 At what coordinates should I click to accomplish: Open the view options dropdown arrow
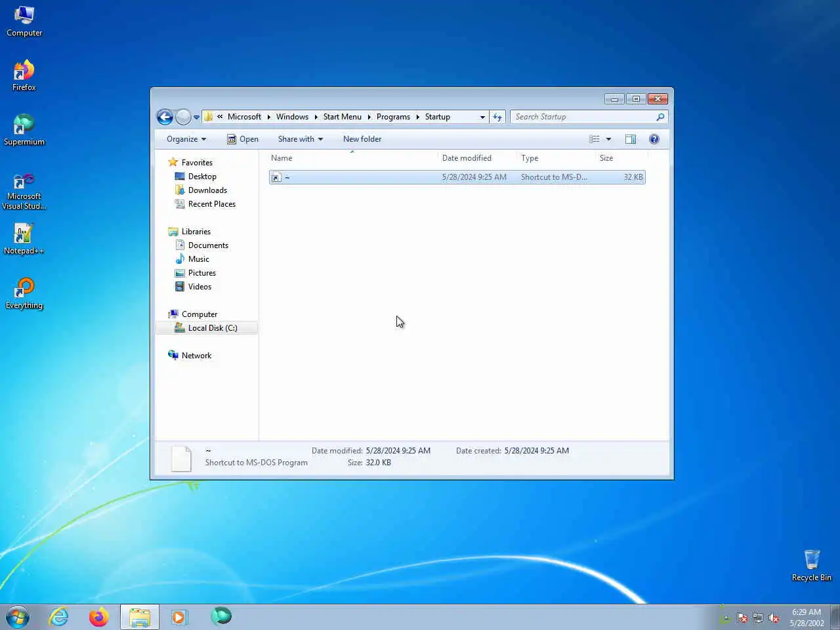click(x=608, y=139)
